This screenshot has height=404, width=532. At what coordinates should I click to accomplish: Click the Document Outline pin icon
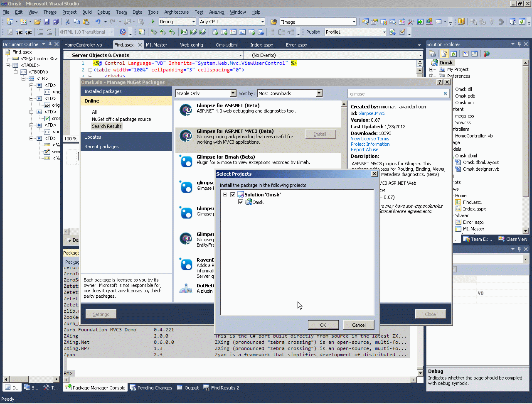pos(50,44)
